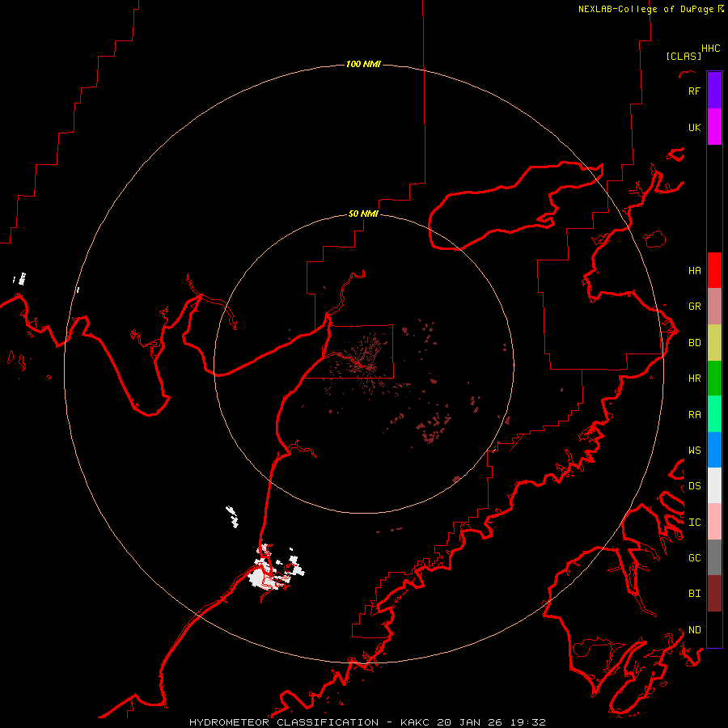Click the "RF" legend label

point(694,91)
